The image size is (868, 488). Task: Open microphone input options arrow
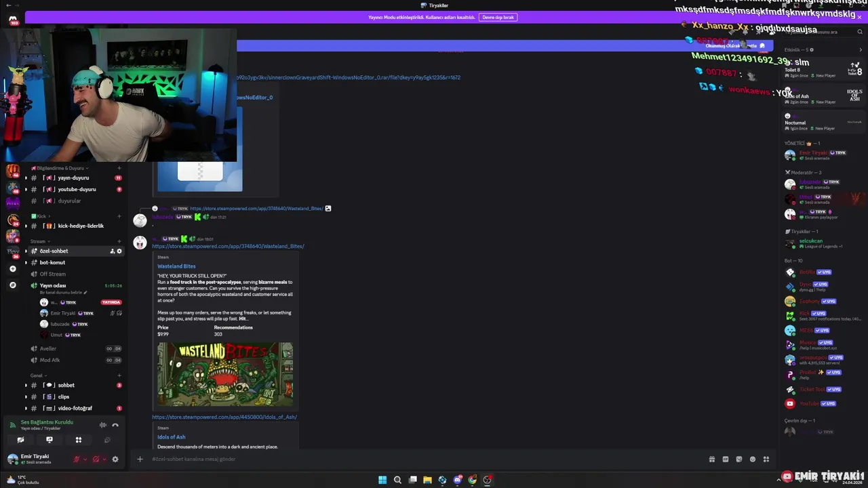(x=85, y=460)
